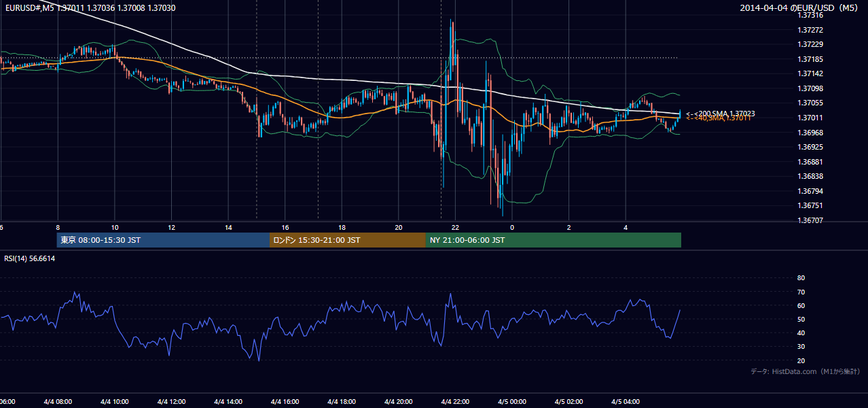
Task: Click RSI scale level 80
Action: (x=801, y=278)
